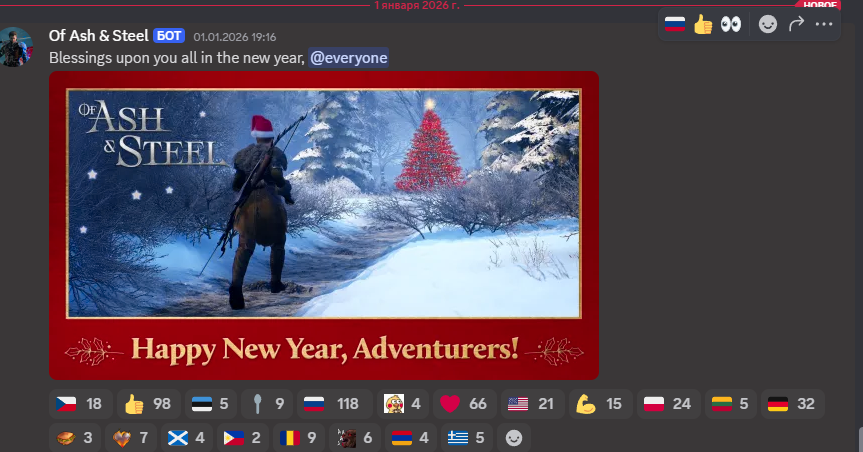Toggle the Russian flag reaction with 118
Image resolution: width=863 pixels, height=452 pixels.
tap(335, 404)
